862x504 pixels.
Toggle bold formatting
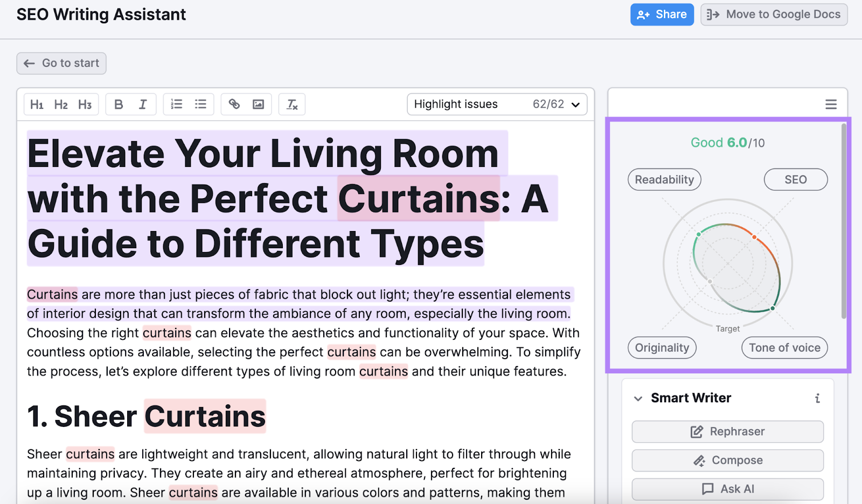pos(119,104)
